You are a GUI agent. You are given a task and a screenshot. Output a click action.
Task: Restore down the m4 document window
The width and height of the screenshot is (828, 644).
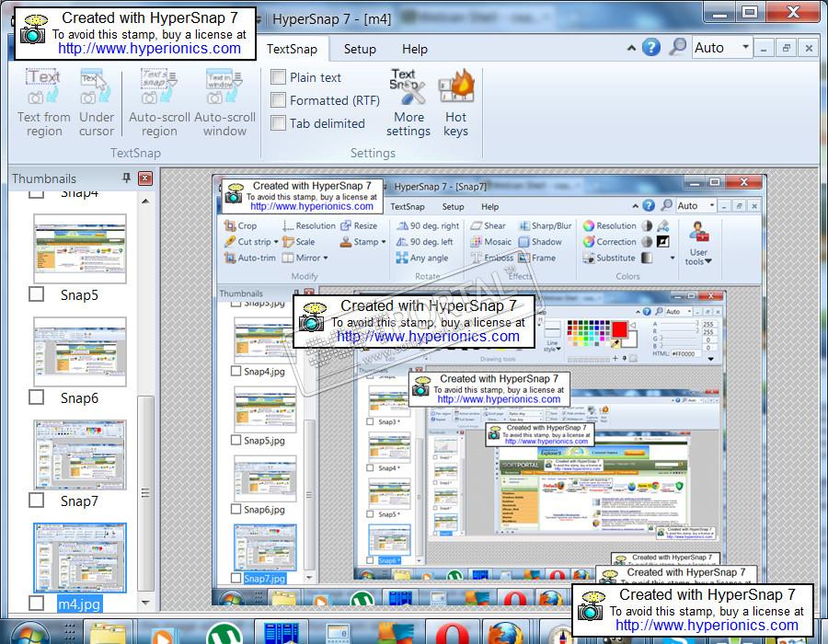(x=787, y=49)
